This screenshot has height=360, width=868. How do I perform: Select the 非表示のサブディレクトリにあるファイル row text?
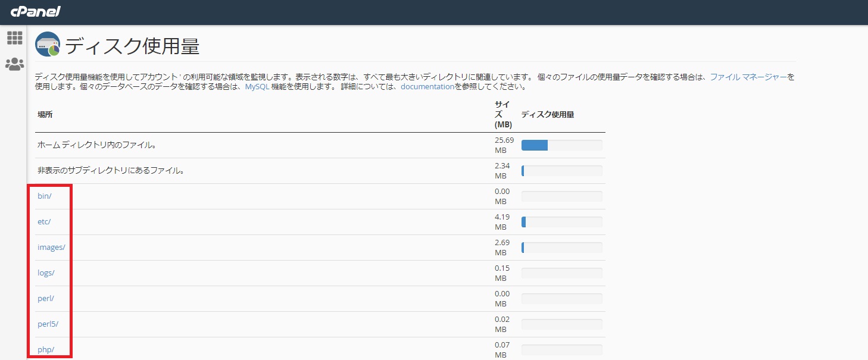click(111, 170)
